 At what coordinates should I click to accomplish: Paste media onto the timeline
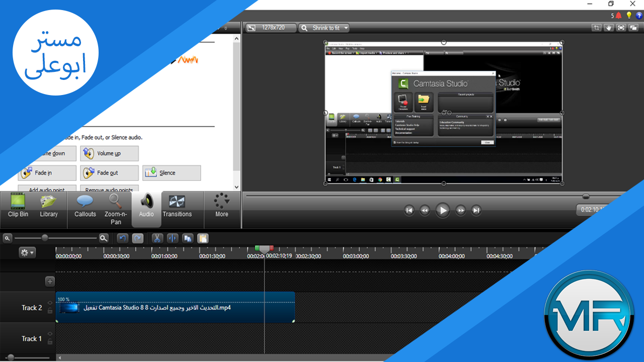coord(202,238)
